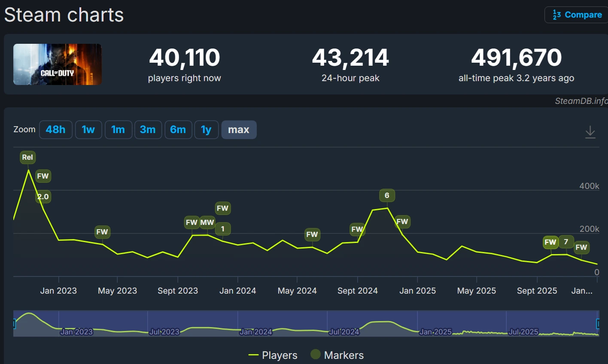Toggle Markers visibility in legend
This screenshot has height=364, width=608.
(337, 355)
